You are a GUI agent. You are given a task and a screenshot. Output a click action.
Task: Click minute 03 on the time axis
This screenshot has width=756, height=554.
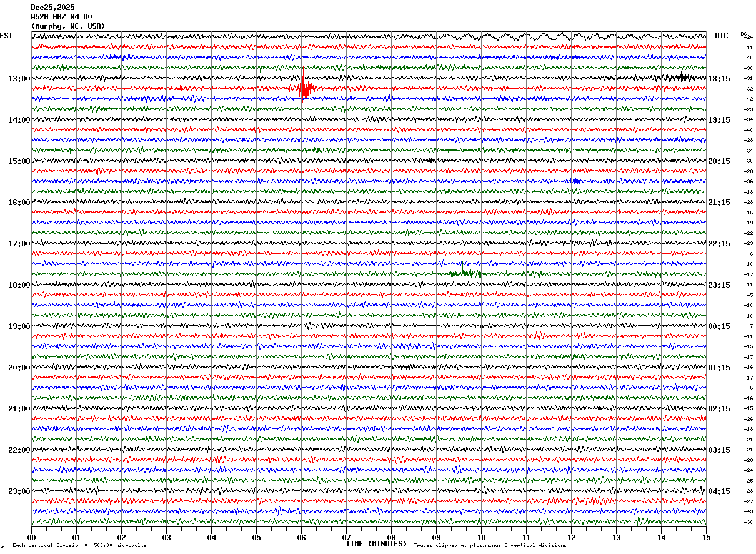coord(166,537)
